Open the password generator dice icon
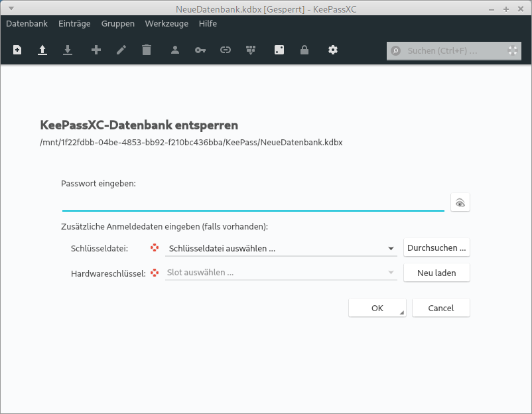 279,50
